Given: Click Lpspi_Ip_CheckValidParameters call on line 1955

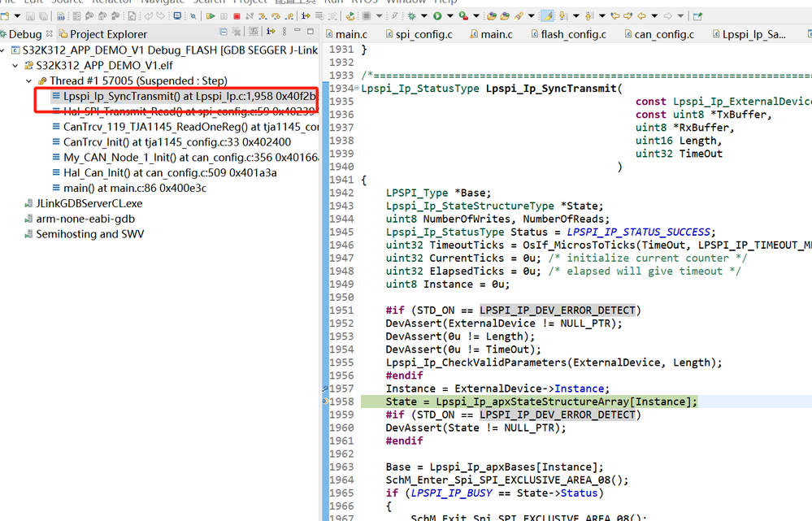Looking at the screenshot, I should click(x=476, y=363).
